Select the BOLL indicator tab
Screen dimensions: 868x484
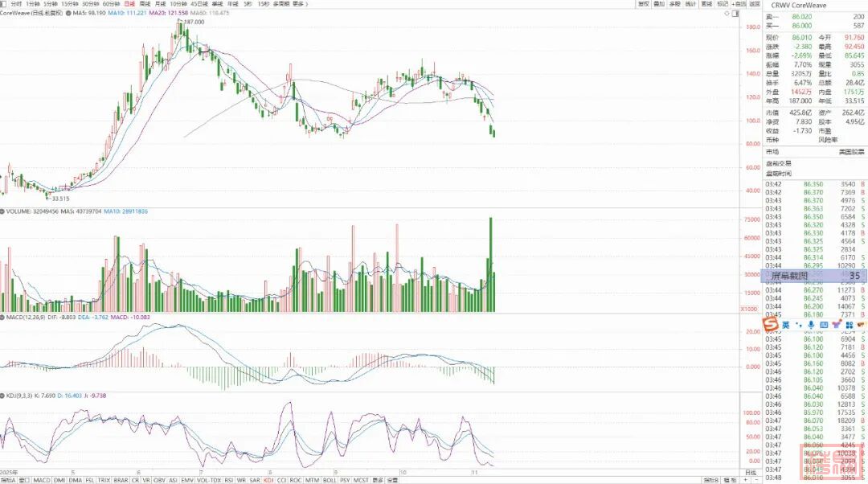tap(330, 480)
